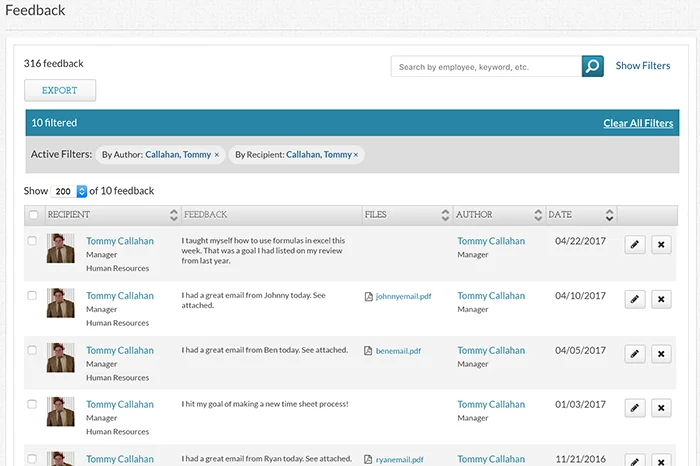Open author Tommy Callahan in 01/03/2017 row
The image size is (700, 466).
491,404
